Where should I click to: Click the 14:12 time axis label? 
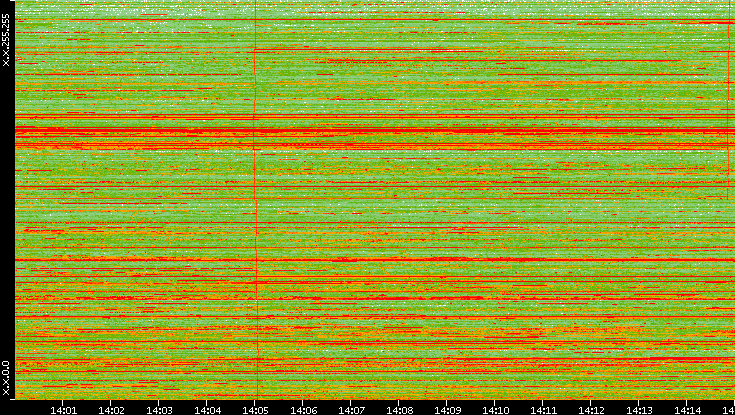click(x=591, y=410)
